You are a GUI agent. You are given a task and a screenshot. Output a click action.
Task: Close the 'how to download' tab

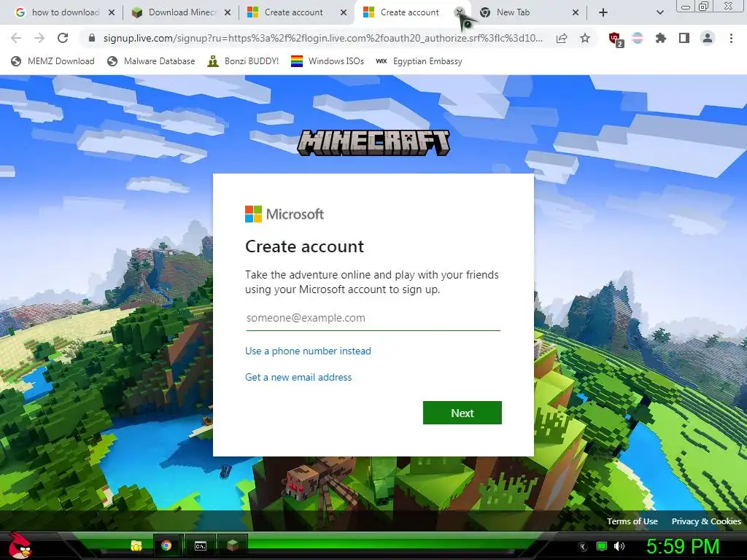pyautogui.click(x=112, y=13)
